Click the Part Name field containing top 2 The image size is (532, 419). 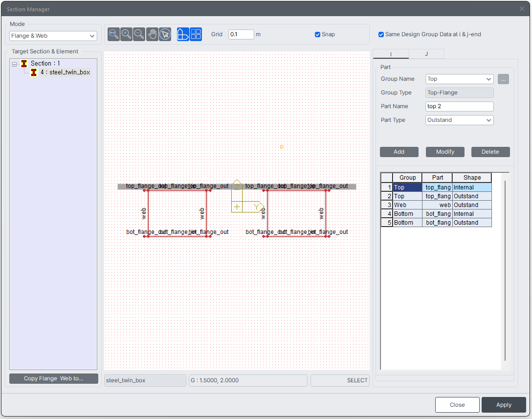[460, 106]
